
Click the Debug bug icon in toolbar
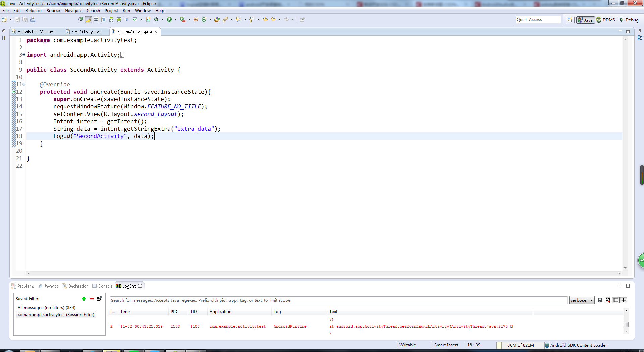pyautogui.click(x=156, y=20)
